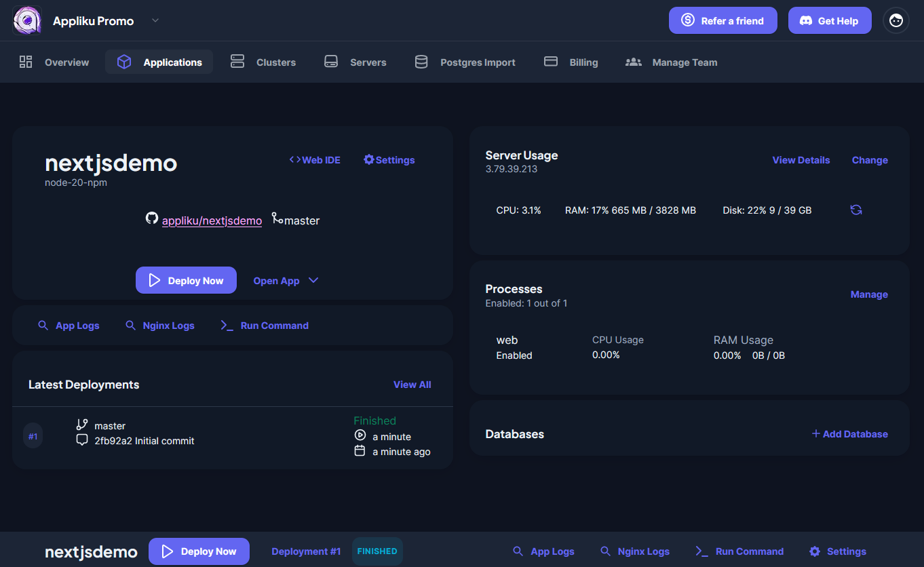This screenshot has height=567, width=924.
Task: Expand the Appliku Promo team dropdown
Action: (155, 20)
